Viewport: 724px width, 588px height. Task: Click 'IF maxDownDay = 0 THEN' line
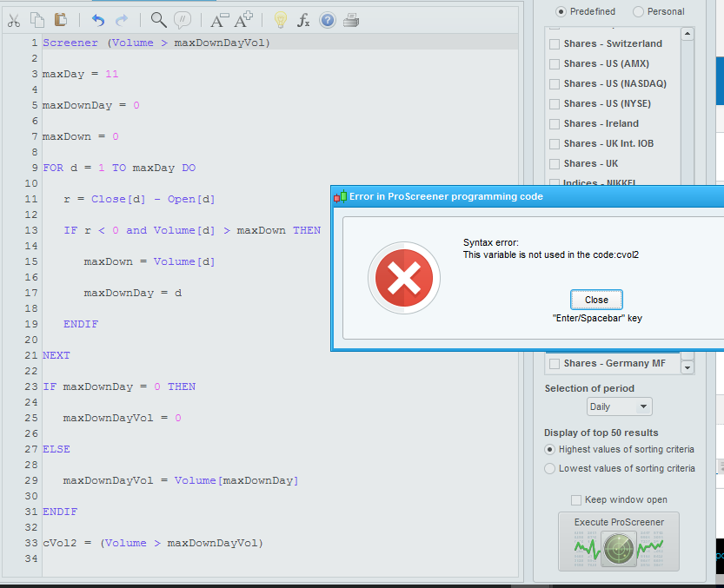pos(119,386)
